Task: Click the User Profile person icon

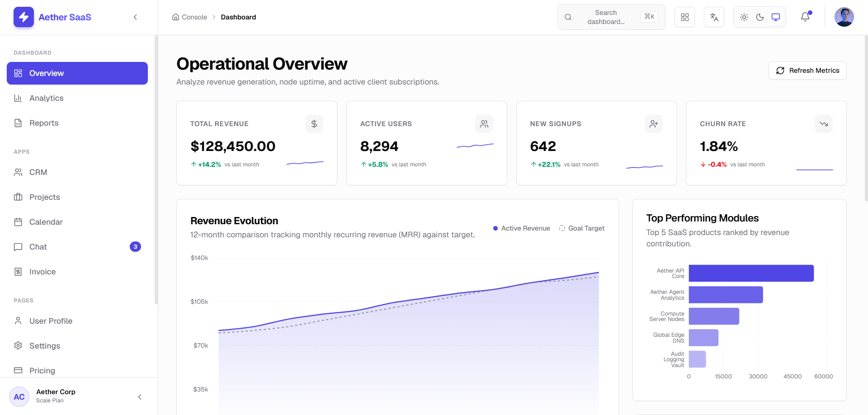Action: pos(18,321)
